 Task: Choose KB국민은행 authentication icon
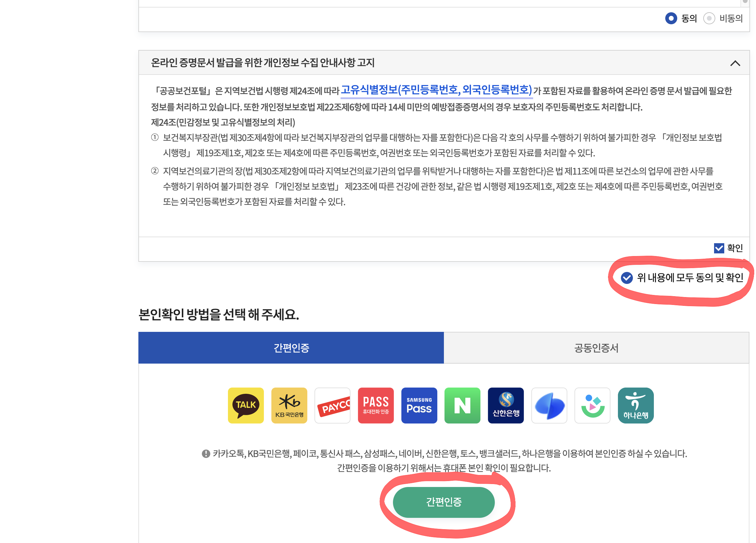click(x=289, y=405)
